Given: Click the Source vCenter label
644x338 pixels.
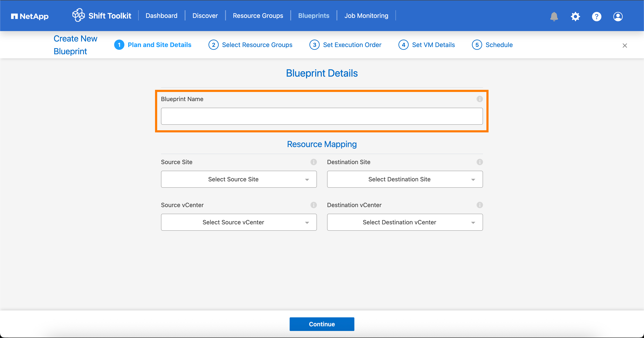Looking at the screenshot, I should [182, 205].
